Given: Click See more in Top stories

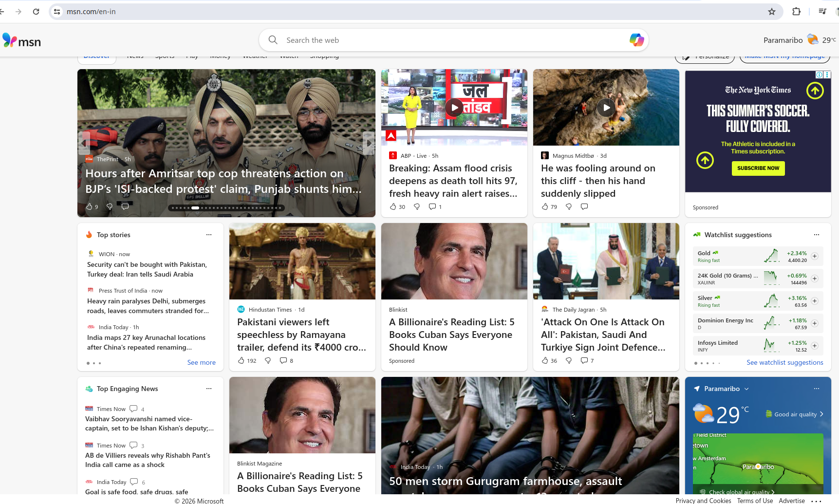Looking at the screenshot, I should 202,362.
